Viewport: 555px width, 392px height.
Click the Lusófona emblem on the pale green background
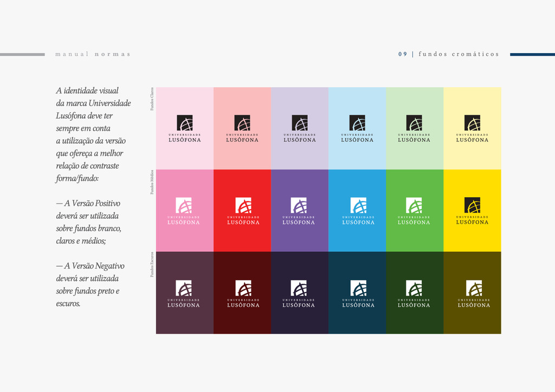[414, 123]
